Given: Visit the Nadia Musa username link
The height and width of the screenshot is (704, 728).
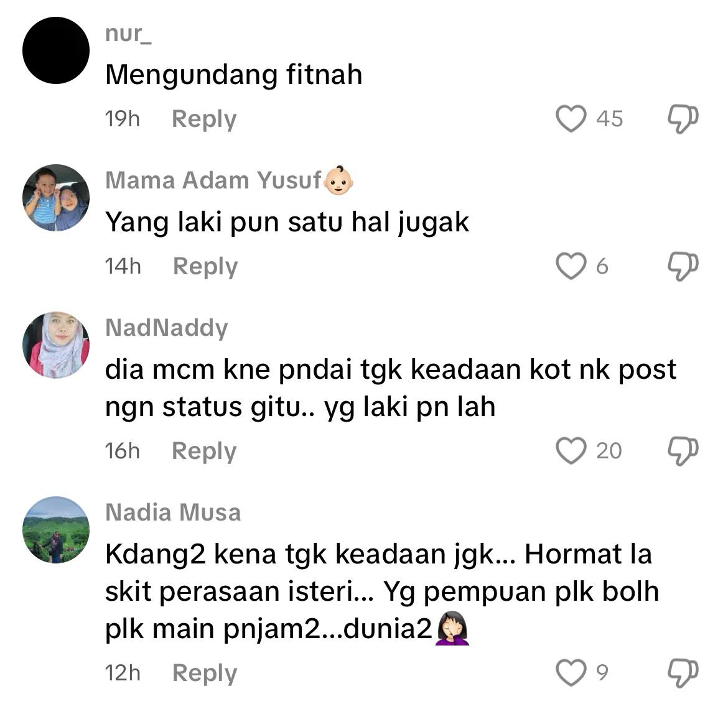Looking at the screenshot, I should 173,512.
